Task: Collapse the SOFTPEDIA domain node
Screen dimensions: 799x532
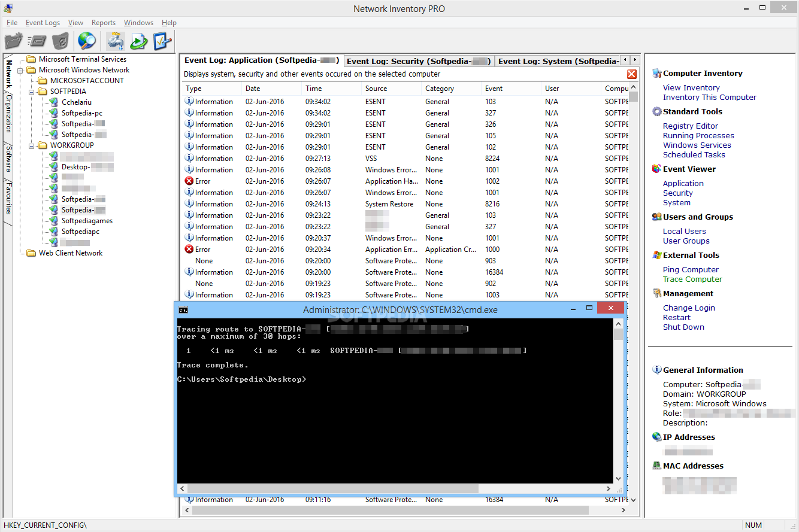Action: tap(32, 92)
